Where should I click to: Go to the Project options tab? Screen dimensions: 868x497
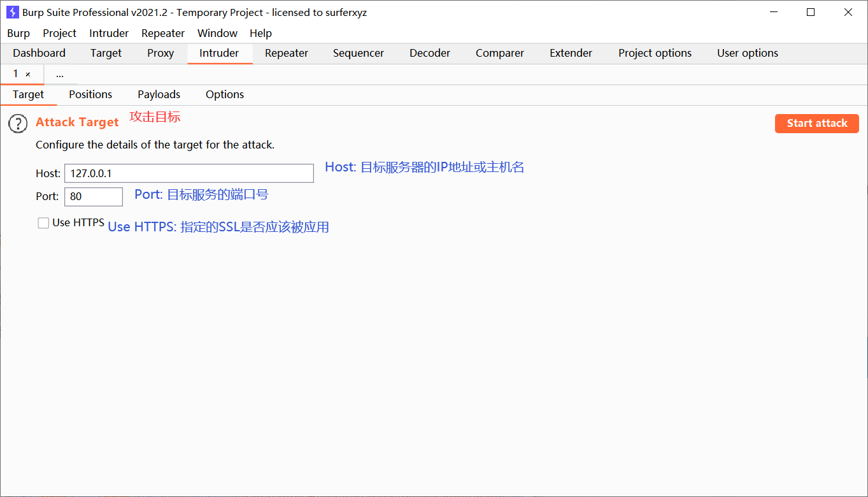coord(655,54)
